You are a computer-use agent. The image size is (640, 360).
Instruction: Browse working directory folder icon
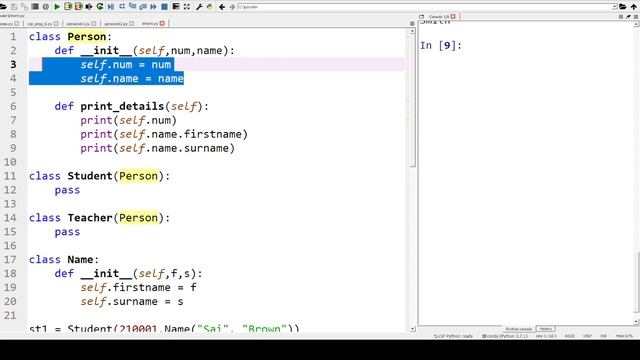coord(622,7)
